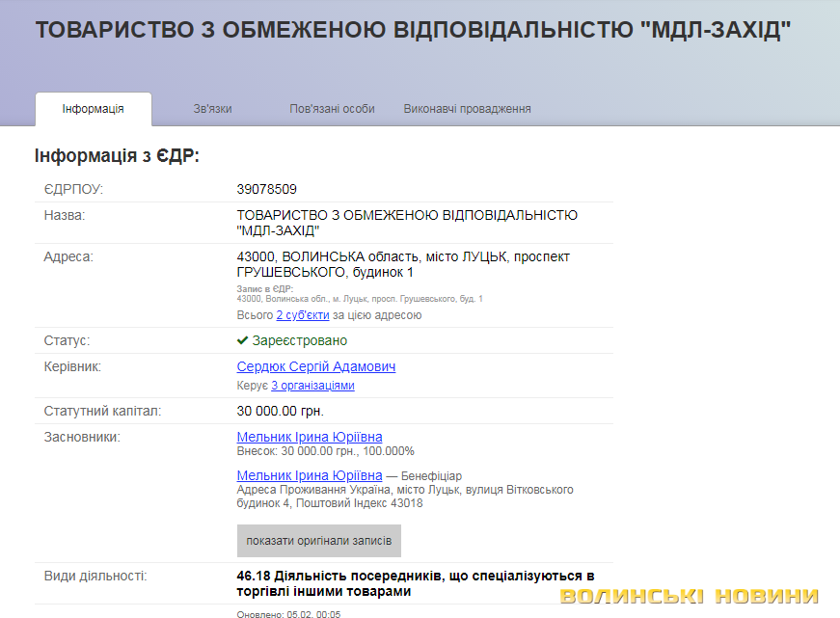Click the Інформація з ЄДР heading

[117, 155]
